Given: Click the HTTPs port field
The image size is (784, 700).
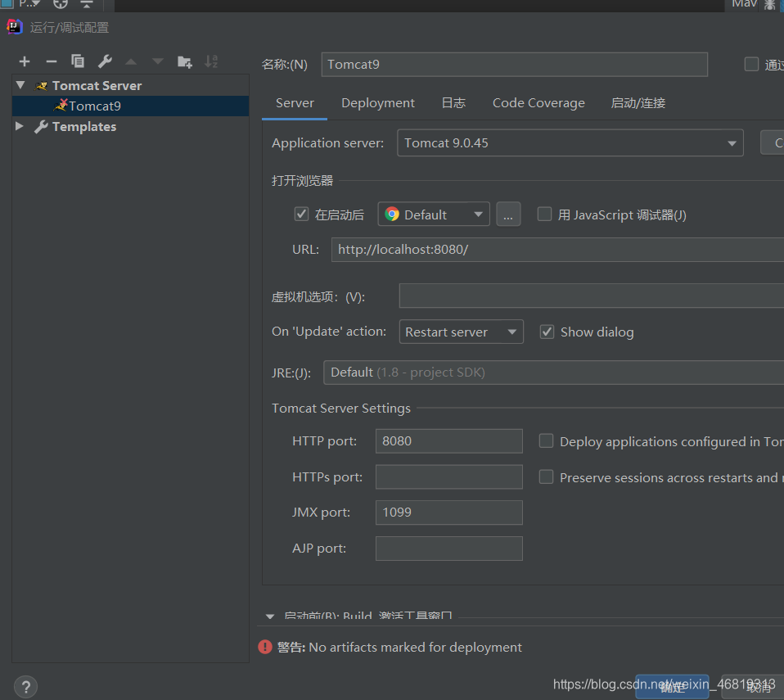Looking at the screenshot, I should [449, 476].
